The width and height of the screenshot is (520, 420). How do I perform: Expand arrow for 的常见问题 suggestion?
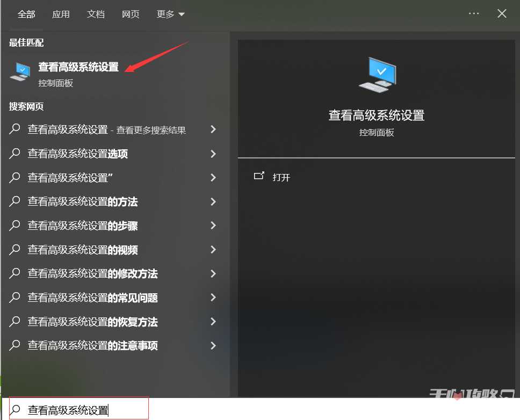coord(213,298)
